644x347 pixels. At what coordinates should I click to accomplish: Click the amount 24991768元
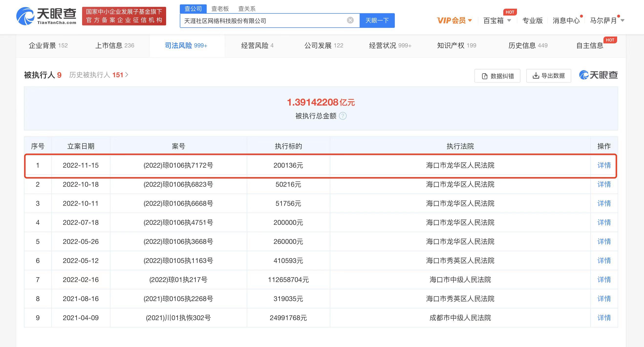[x=288, y=318]
